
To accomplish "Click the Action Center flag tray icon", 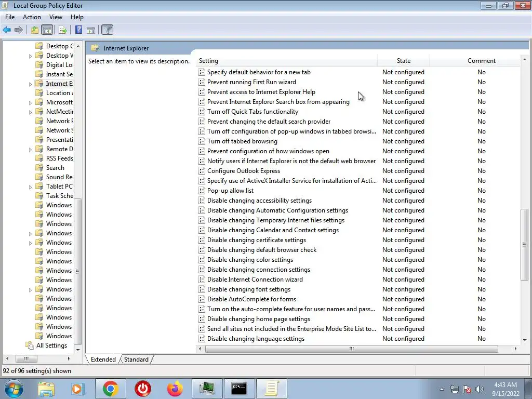I will (x=467, y=389).
